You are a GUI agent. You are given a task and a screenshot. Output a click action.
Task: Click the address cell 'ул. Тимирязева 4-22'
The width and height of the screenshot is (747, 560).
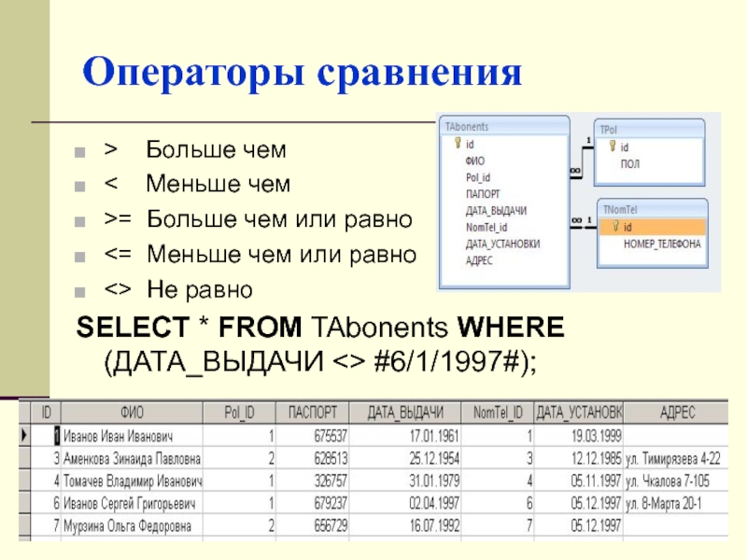676,458
